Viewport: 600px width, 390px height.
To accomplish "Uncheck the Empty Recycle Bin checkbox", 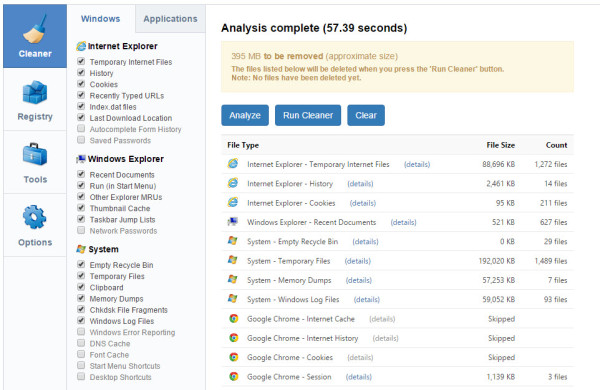I will (x=81, y=264).
